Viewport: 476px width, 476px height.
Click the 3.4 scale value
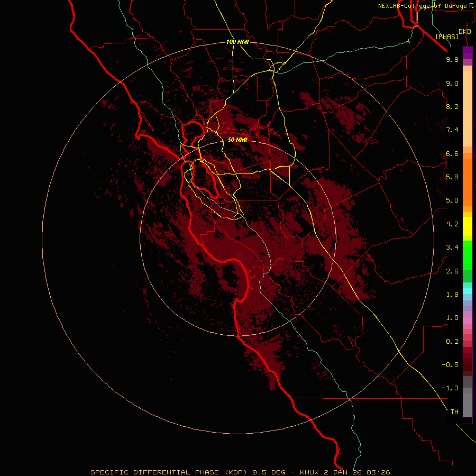click(x=452, y=248)
